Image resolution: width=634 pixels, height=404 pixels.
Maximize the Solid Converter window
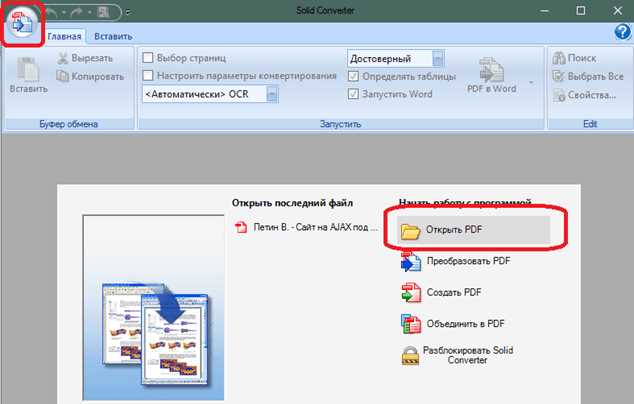[x=581, y=11]
